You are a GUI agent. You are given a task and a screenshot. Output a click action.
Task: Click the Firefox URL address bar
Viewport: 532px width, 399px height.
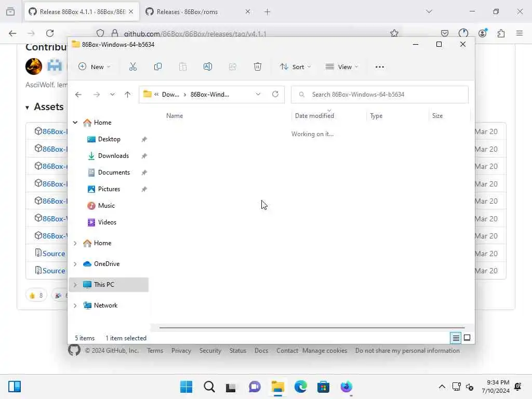[248, 33]
